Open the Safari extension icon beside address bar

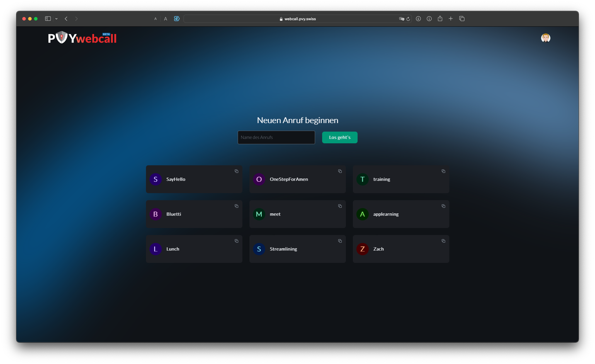pos(176,19)
